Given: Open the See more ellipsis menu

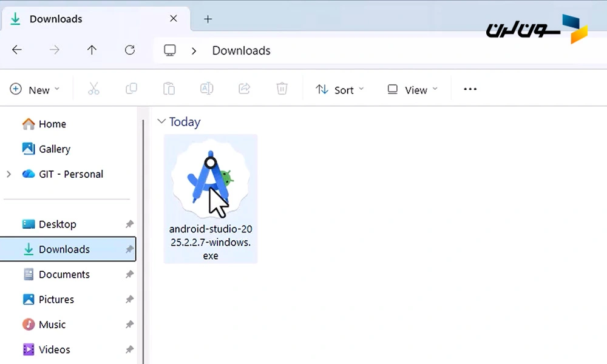Looking at the screenshot, I should pos(470,89).
